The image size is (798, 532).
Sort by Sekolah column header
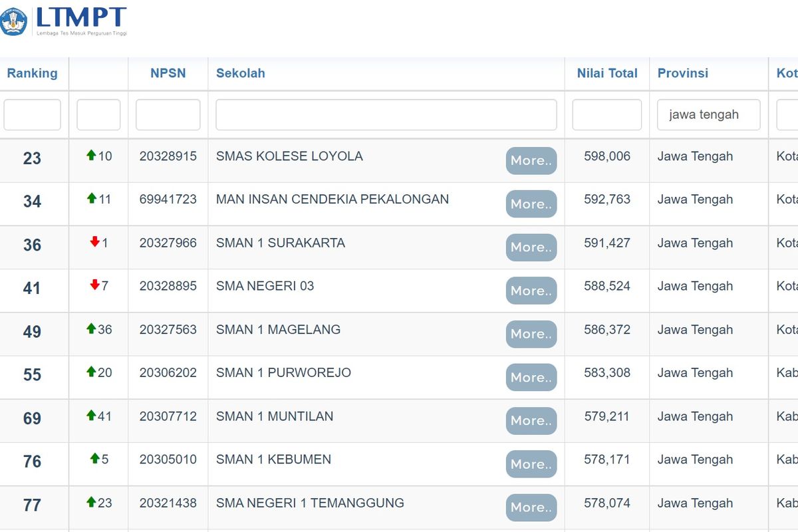pos(241,73)
